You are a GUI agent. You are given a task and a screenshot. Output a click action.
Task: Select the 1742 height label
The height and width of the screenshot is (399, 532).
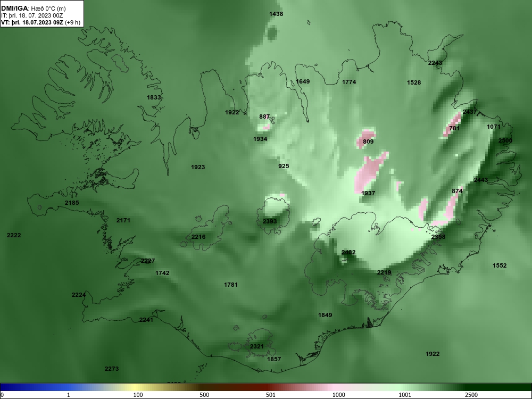coord(162,273)
